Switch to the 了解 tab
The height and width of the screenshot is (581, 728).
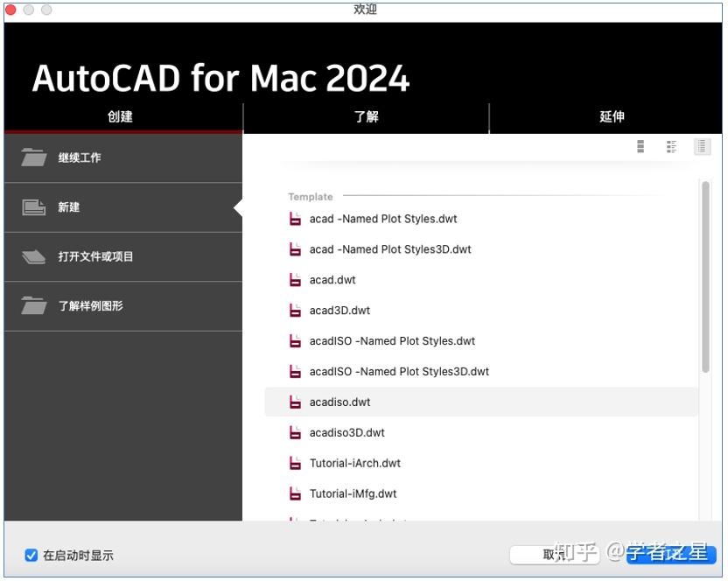click(x=365, y=116)
